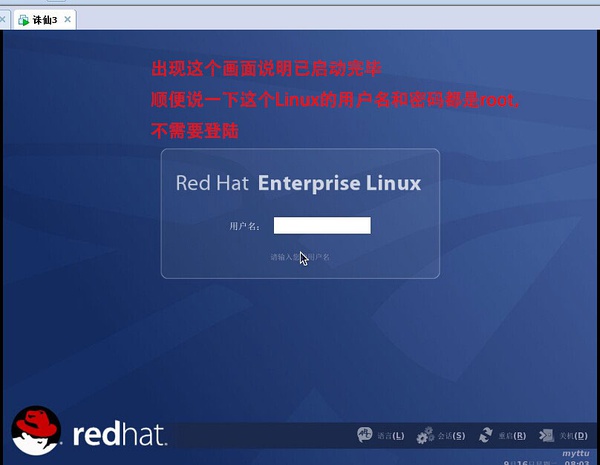The image size is (600, 465).
Task: Open the session gears icon
Action: (425, 436)
